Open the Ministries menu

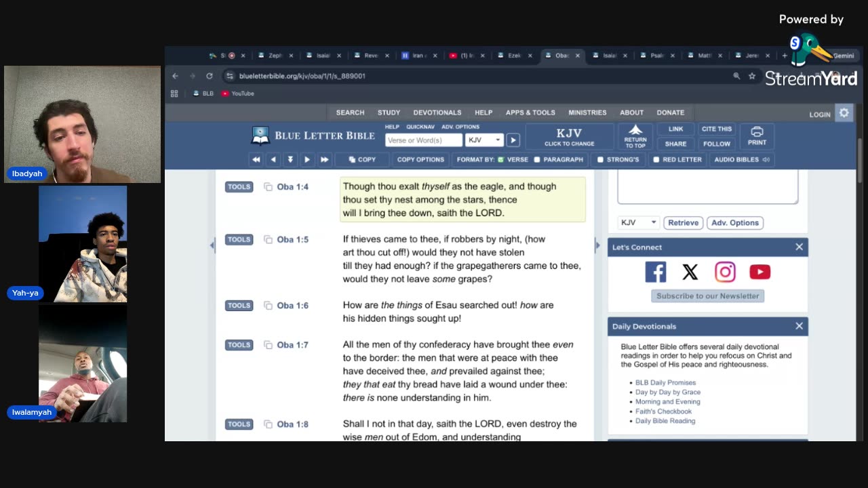(x=587, y=113)
